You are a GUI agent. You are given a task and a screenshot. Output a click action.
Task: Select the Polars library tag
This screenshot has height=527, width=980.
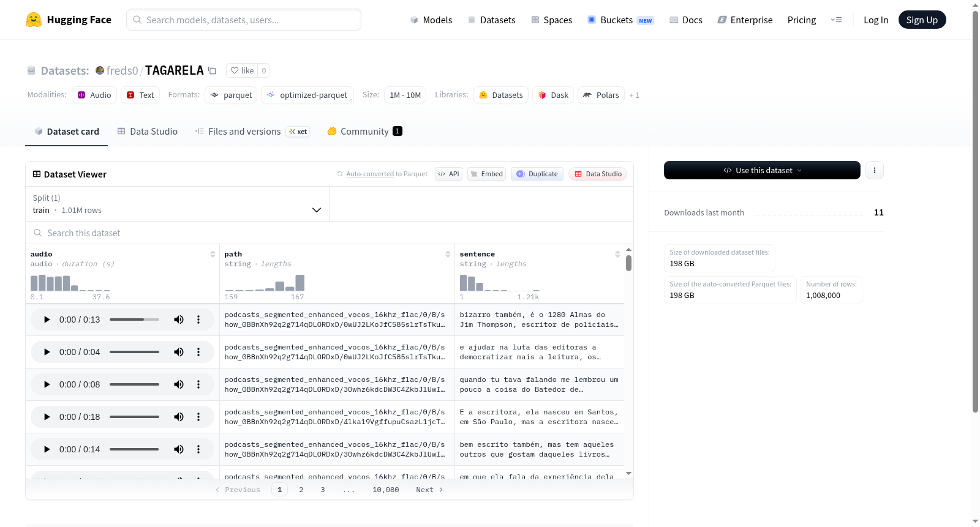[x=601, y=95]
